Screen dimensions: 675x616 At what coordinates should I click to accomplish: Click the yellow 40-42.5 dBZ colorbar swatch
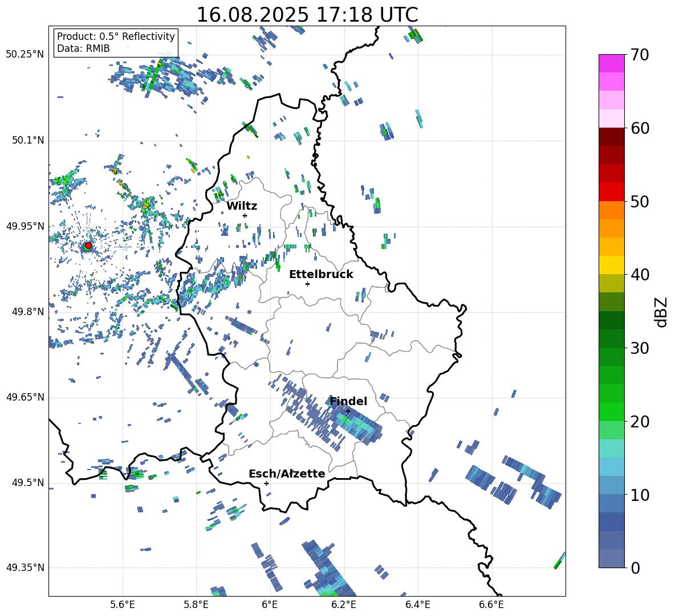click(611, 265)
